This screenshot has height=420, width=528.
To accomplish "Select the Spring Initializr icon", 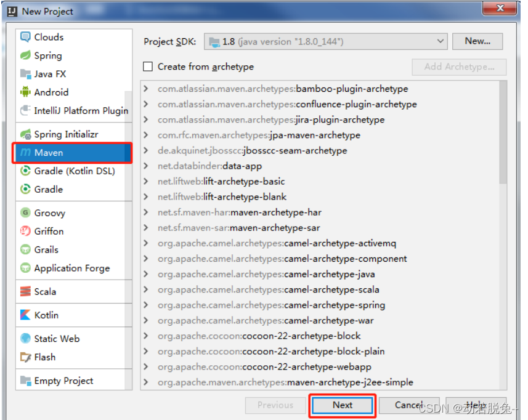I will 26,134.
